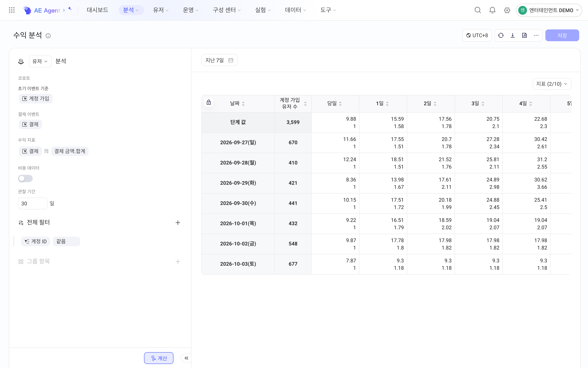Open the search magnifier icon
Screen dimensions: 588x368
coord(477,10)
